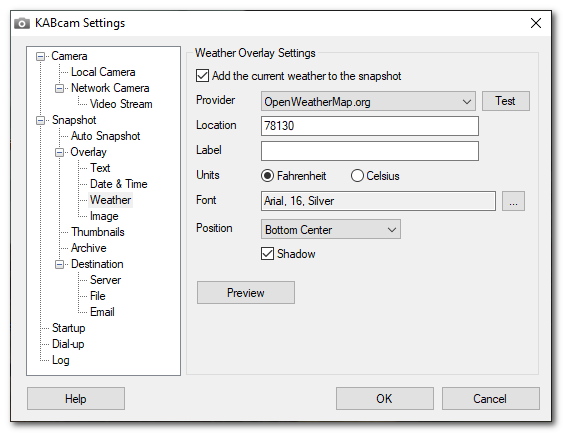Select the Celsius units option
Screen dimensions: 563x433
[357, 176]
